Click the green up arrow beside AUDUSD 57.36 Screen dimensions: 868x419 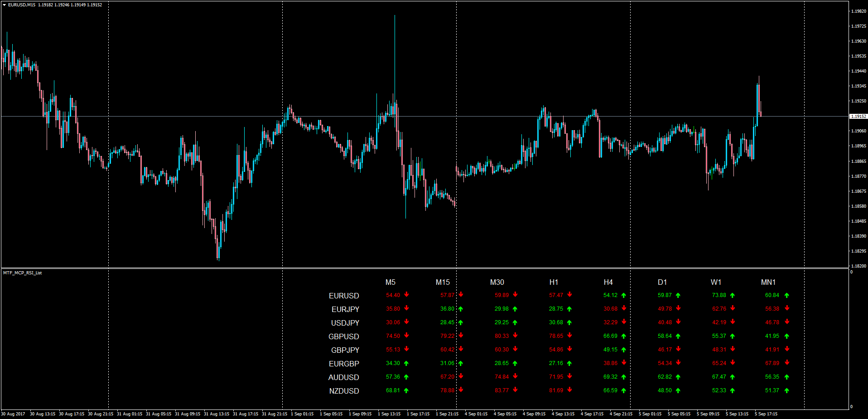point(406,377)
